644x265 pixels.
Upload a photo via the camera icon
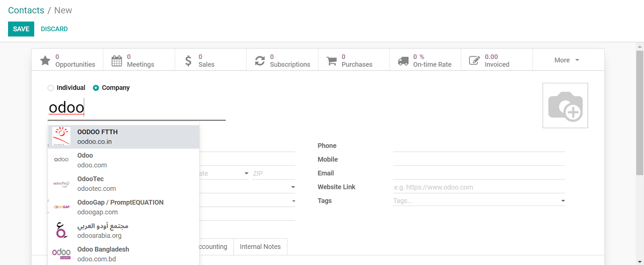click(x=565, y=106)
